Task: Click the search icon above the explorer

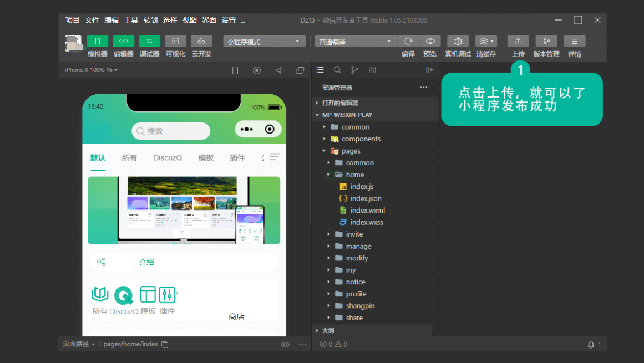Action: tap(337, 70)
